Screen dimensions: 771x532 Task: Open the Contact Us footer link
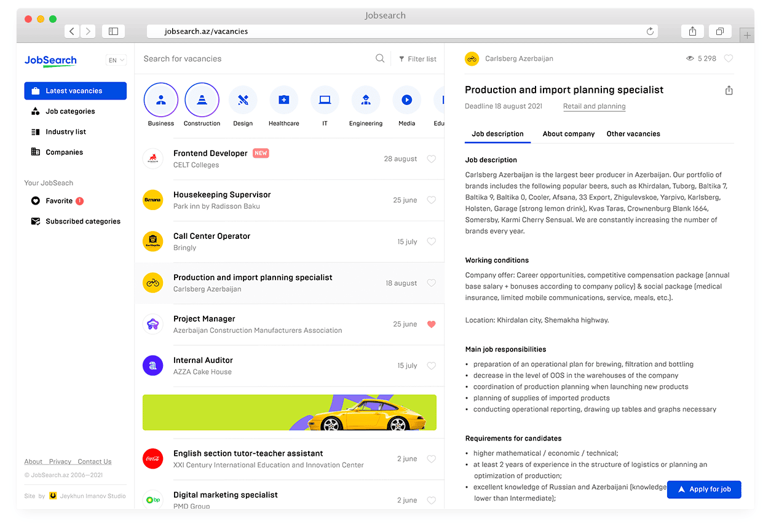point(95,461)
